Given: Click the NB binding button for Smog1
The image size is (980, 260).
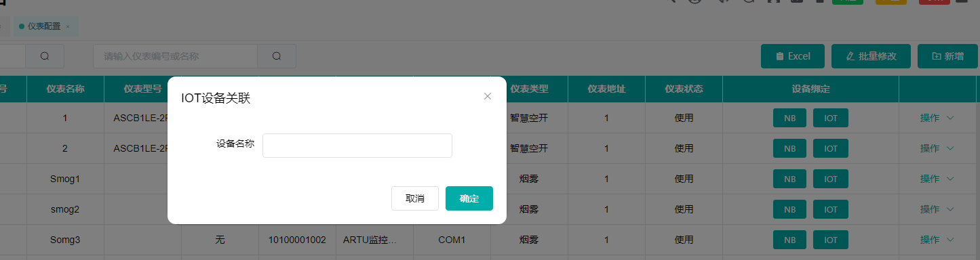Looking at the screenshot, I should 789,179.
